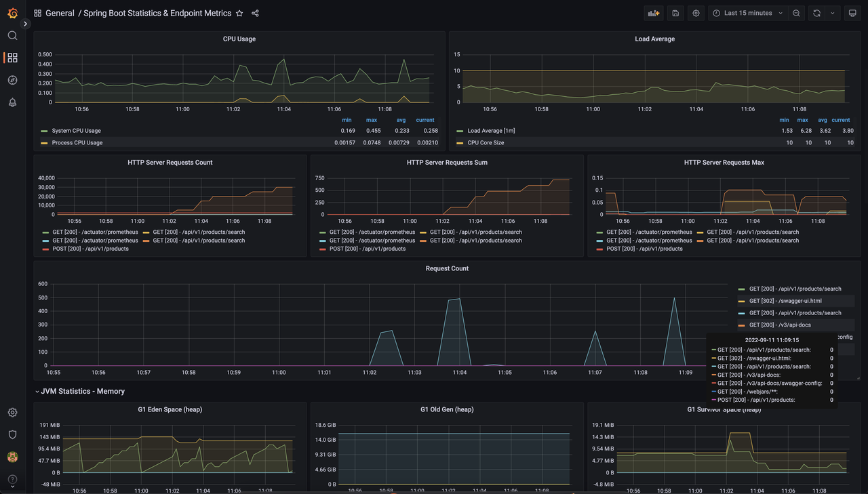Screen dimensions: 868x494
Task: Open Explore from the left sidebar
Action: coord(12,80)
